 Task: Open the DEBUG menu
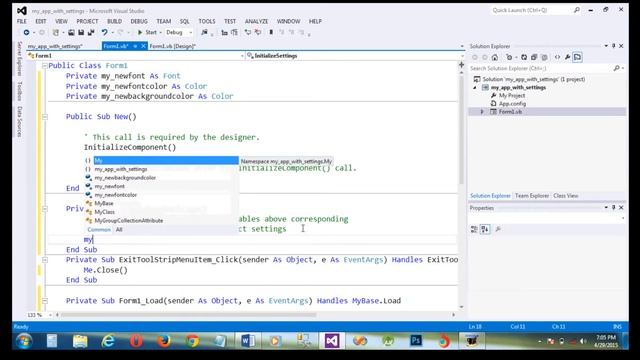tap(139, 21)
